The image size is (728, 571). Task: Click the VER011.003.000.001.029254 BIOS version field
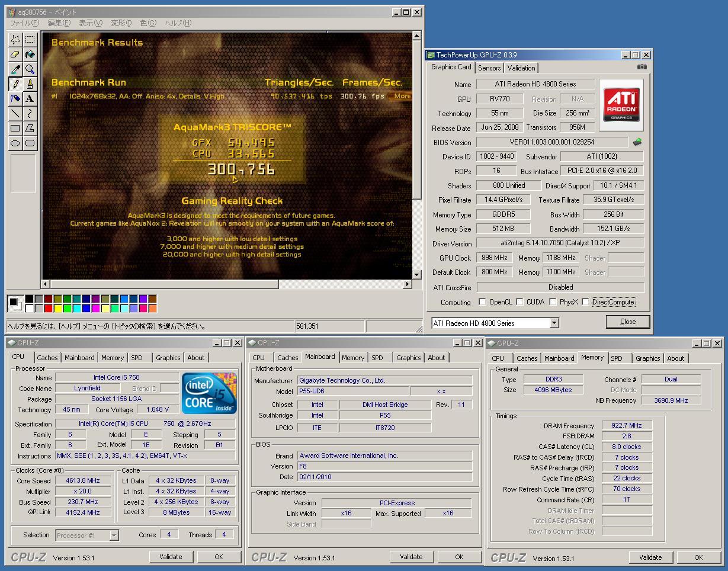click(x=552, y=142)
